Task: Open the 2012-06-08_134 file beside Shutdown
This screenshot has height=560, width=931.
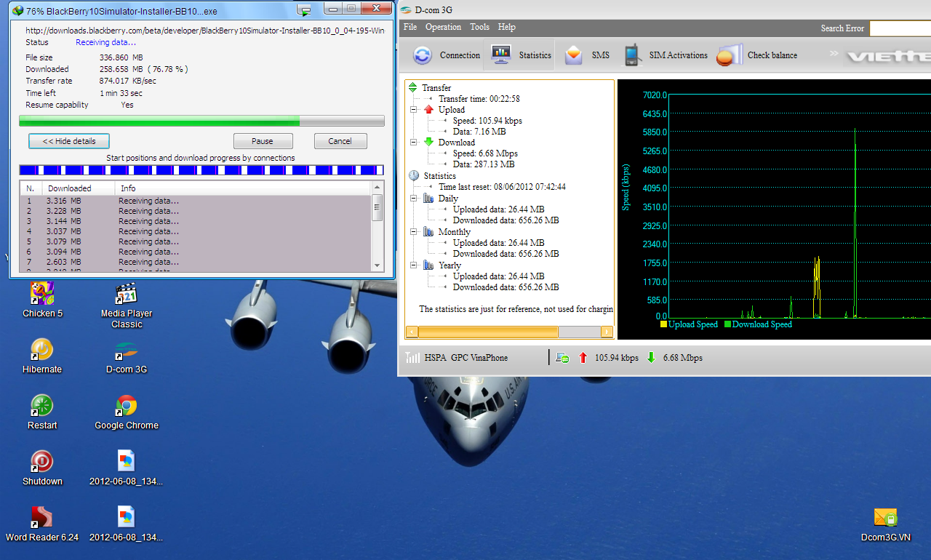Action: pyautogui.click(x=127, y=468)
